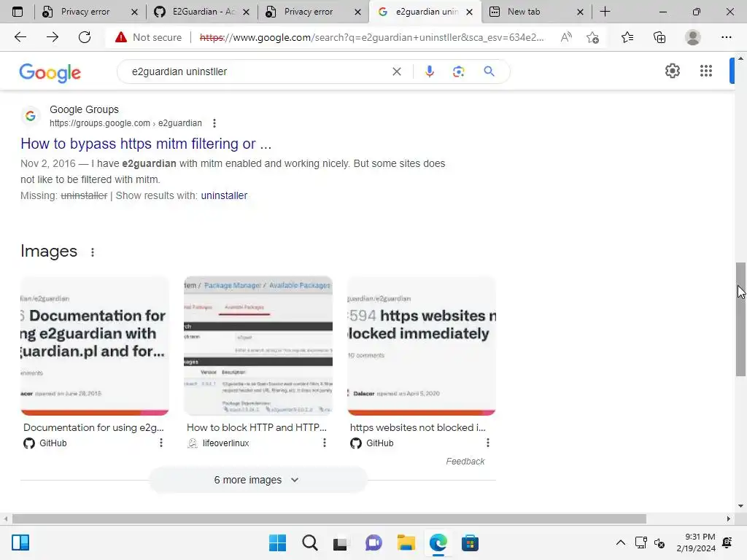
Task: Open Microsoft Store from taskbar
Action: [x=470, y=542]
